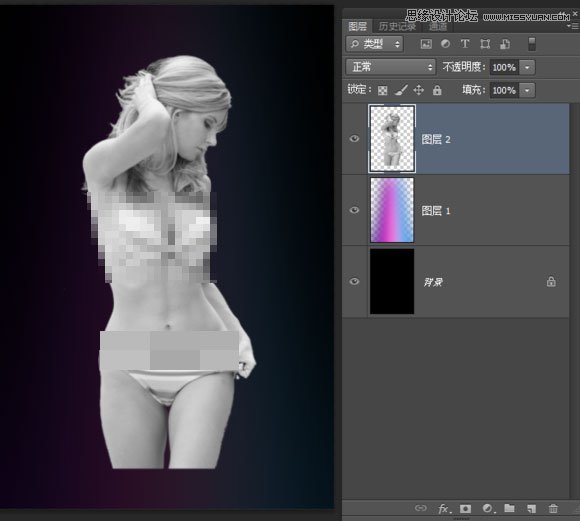Open the 历史记录 (History) tab
Image resolution: width=580 pixels, height=521 pixels.
point(397,26)
